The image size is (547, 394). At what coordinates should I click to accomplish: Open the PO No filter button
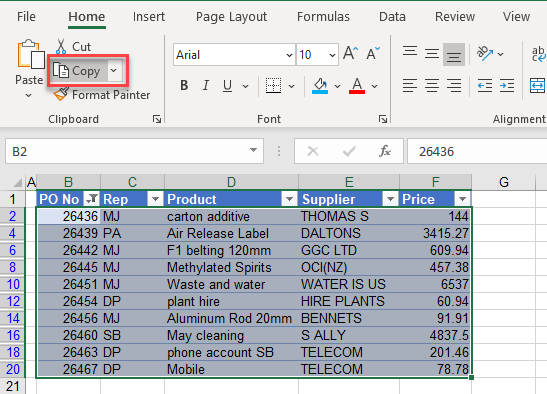92,199
